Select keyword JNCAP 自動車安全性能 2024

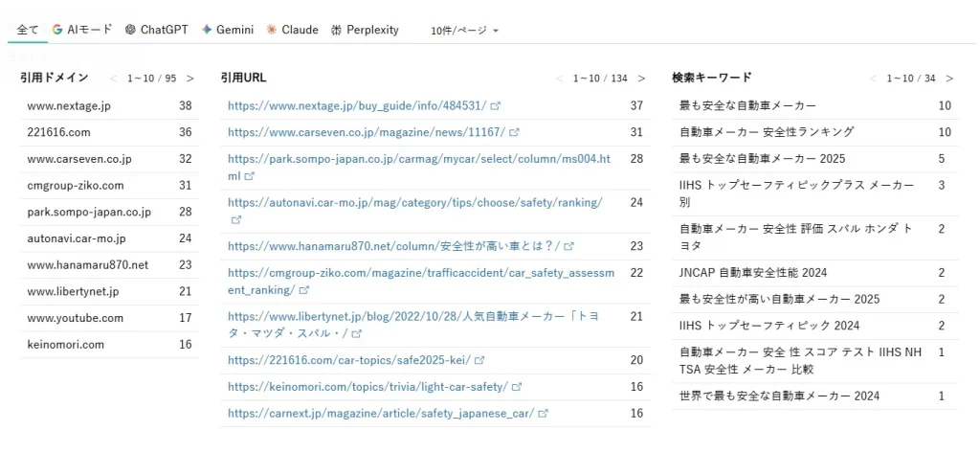point(815,273)
